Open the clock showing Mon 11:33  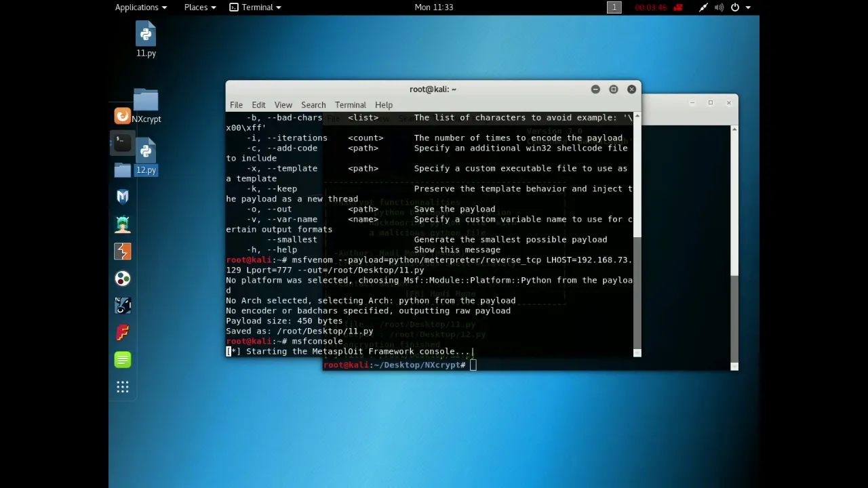tap(434, 7)
